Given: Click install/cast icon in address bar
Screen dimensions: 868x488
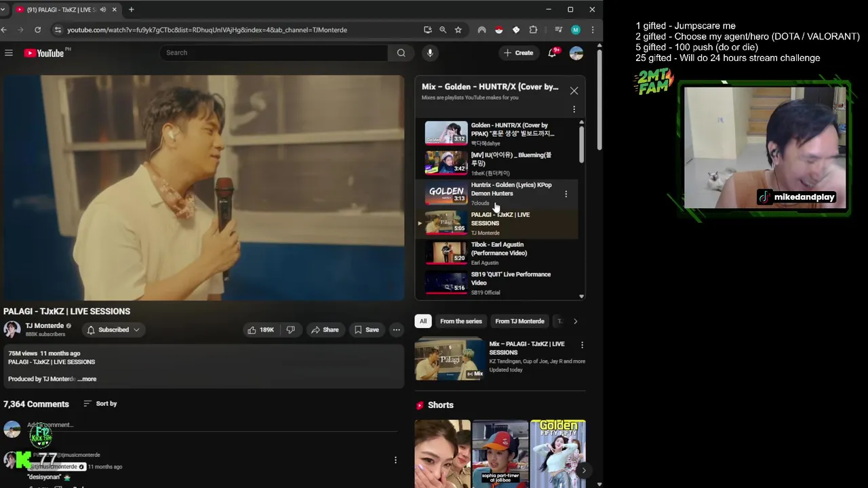Looking at the screenshot, I should tap(427, 30).
